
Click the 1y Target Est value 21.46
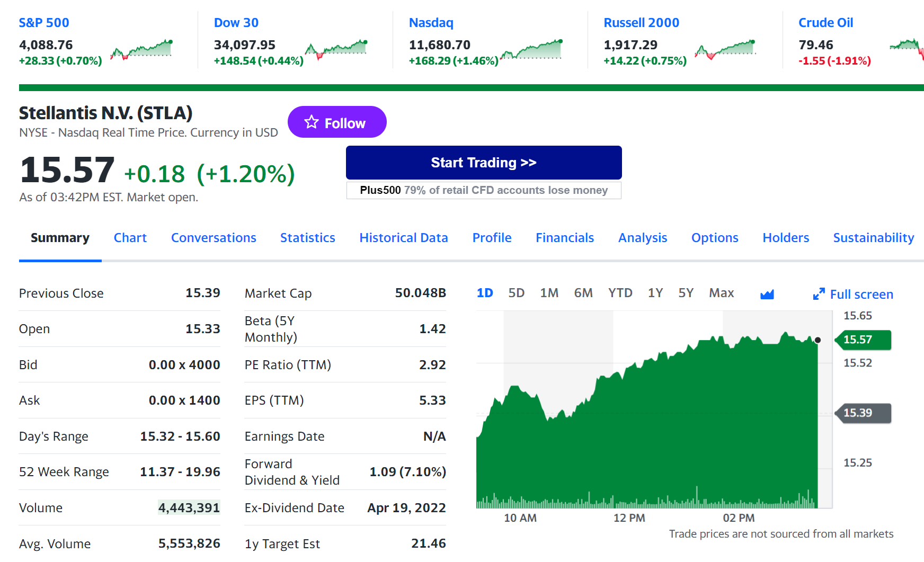click(x=428, y=543)
